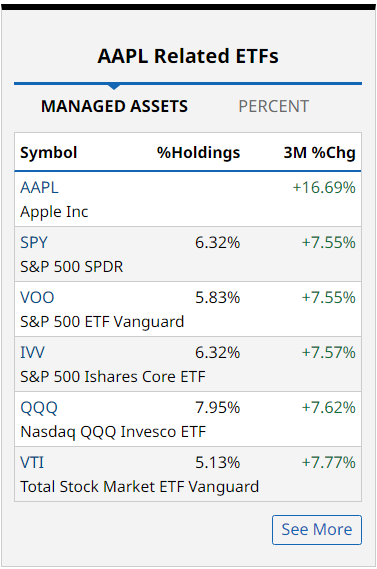Open the VTI symbol link
Screen dimensions: 377x569
click(x=32, y=463)
